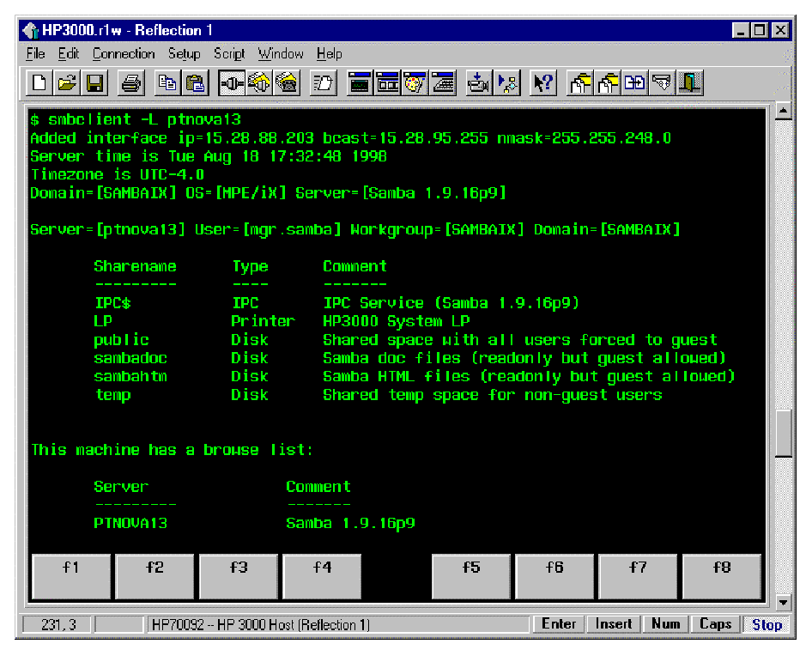
Task: Click the modem telephone dial icon
Action: point(287,83)
